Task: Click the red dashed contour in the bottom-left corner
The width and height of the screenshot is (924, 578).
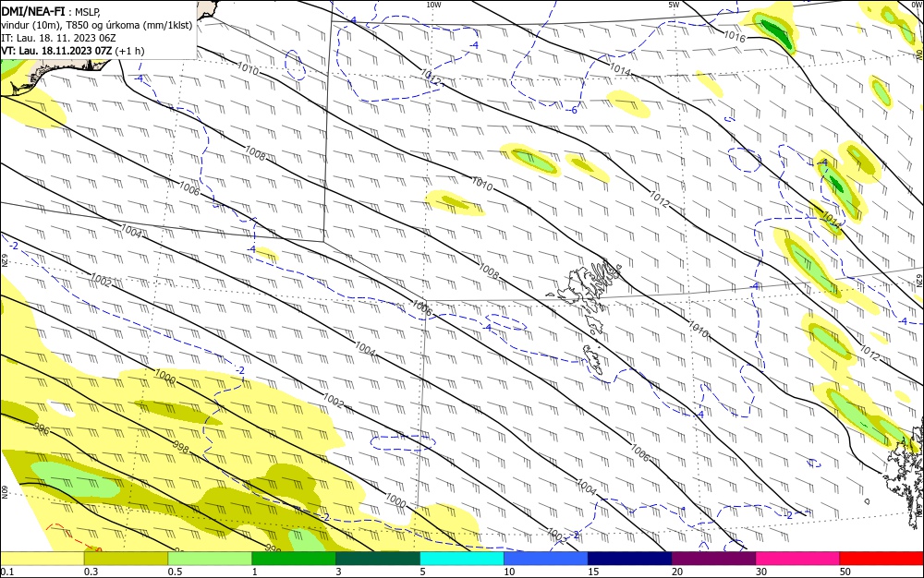Action: click(x=74, y=538)
